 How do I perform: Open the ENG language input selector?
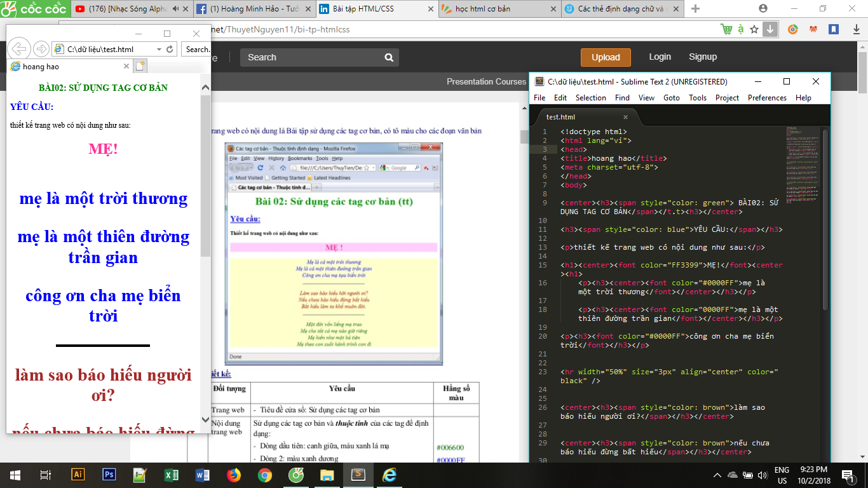[782, 475]
